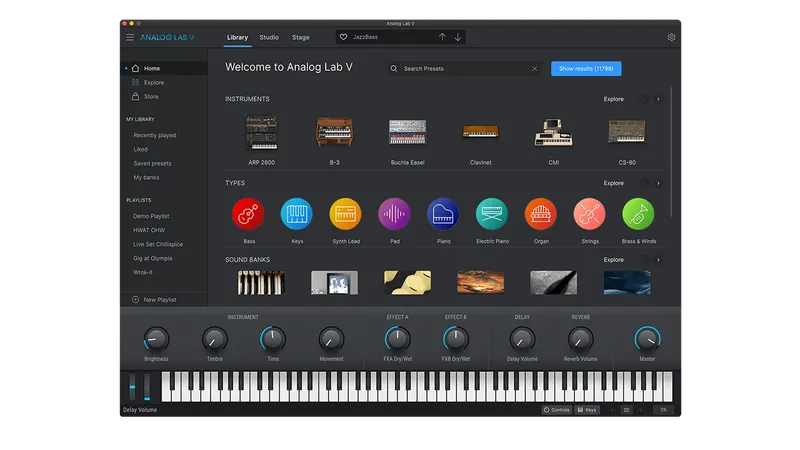Choose the Electric Piano type icon

click(492, 214)
